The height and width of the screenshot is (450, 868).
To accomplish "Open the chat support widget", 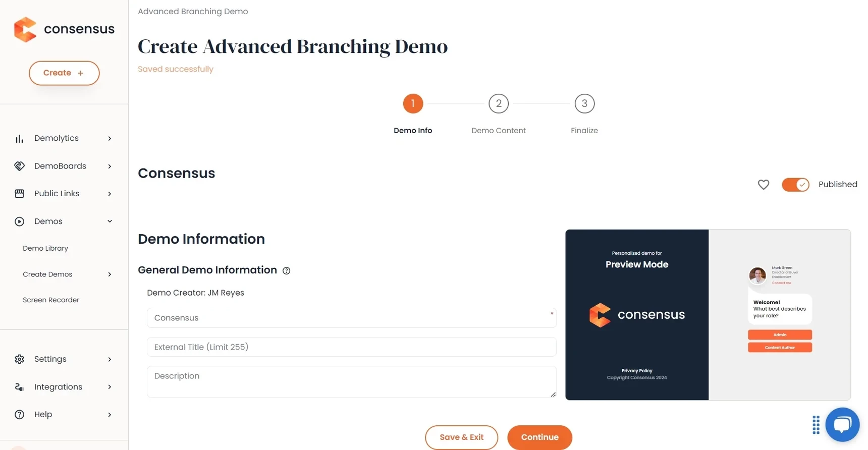I will 842,424.
